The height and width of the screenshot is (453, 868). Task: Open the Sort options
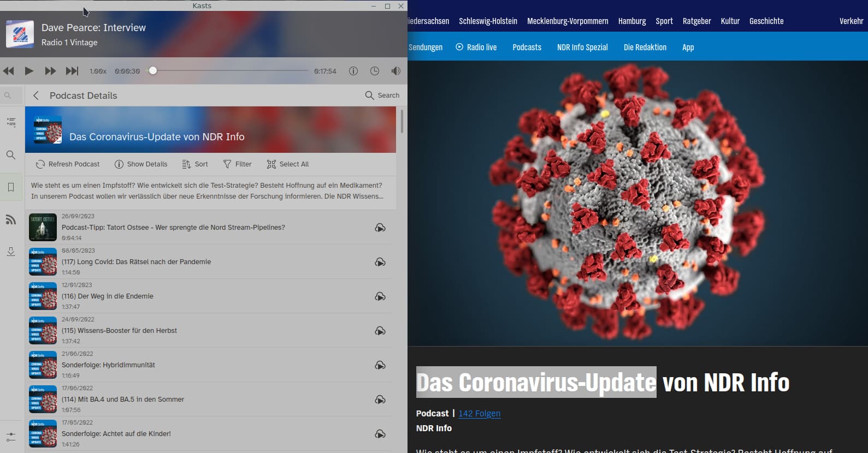tap(195, 164)
